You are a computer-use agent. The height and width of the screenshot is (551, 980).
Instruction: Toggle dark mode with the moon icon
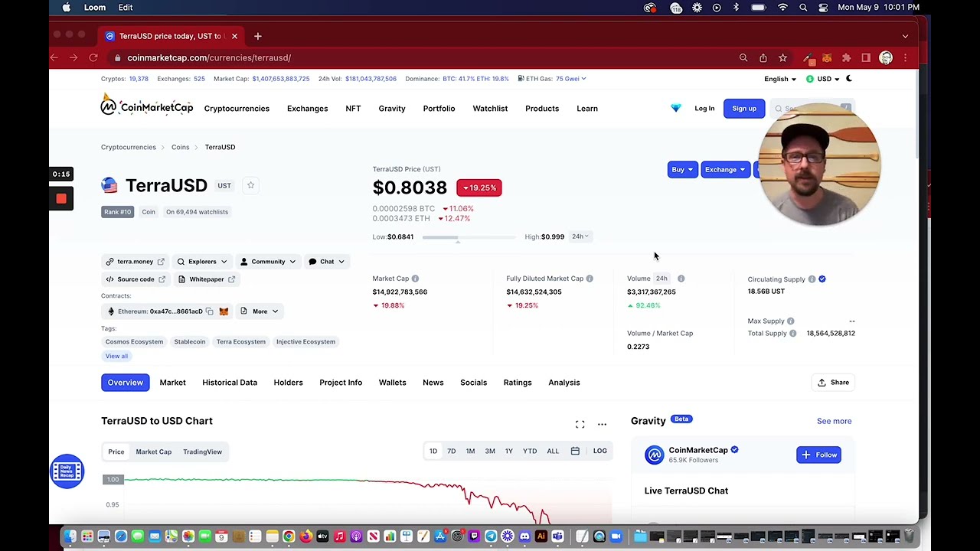848,78
